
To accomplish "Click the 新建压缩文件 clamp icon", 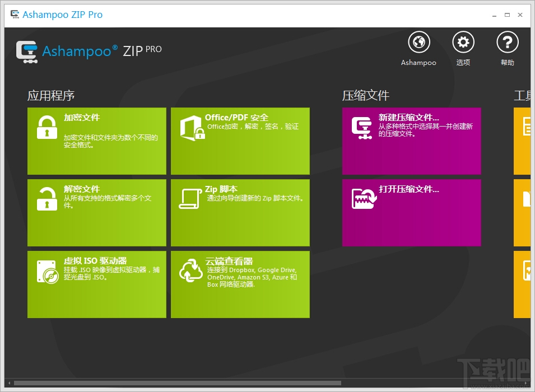I will [x=362, y=128].
